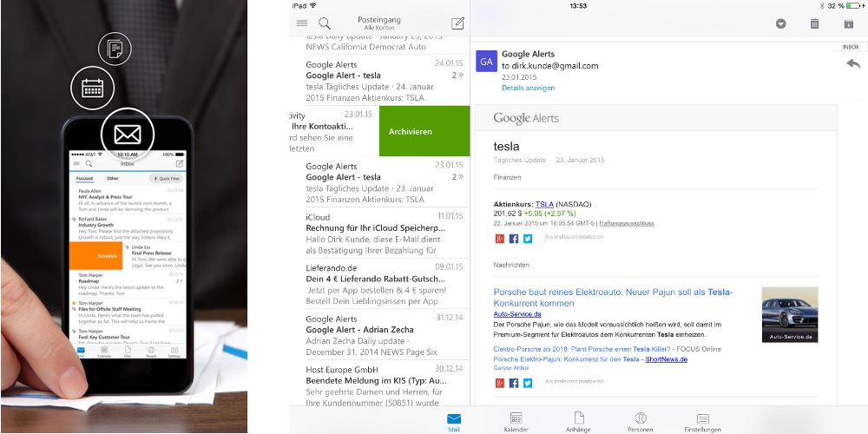Viewport: 868px width, 434px height.
Task: Tap orange Schedule swipe action on phone
Action: pos(95,256)
